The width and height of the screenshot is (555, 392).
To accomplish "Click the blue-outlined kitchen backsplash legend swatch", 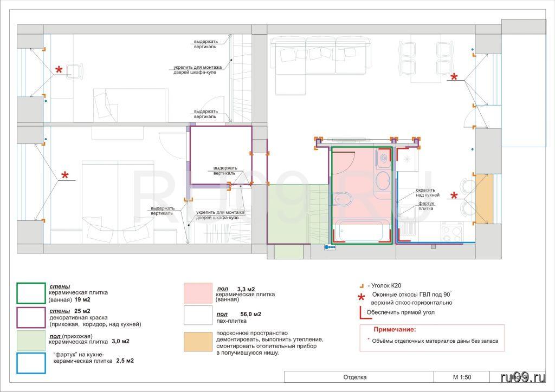I will coord(30,363).
